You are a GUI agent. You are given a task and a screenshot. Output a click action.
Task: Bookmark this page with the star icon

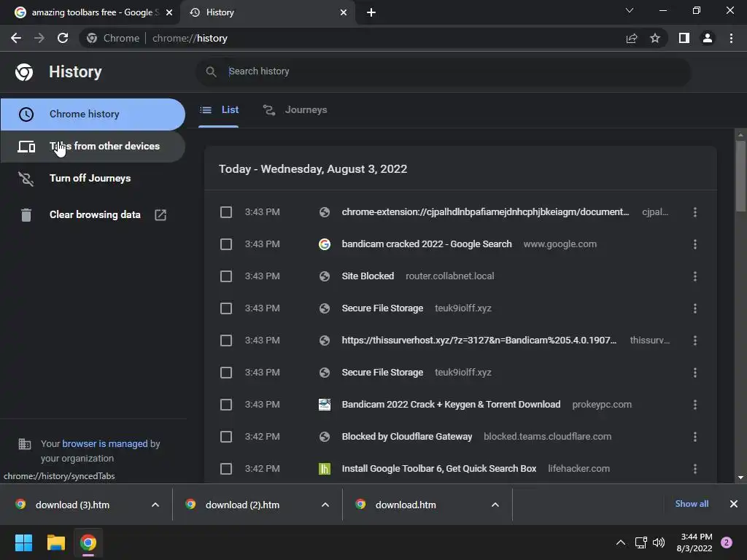click(655, 38)
